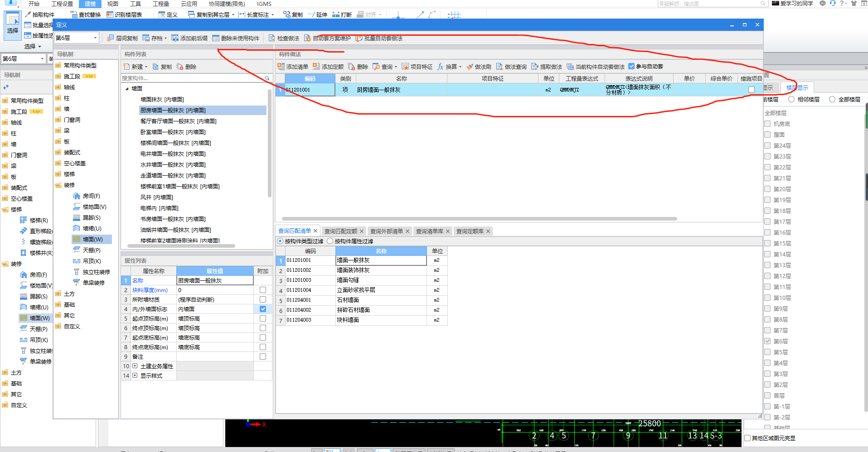This screenshot has height=452, width=868.
Task: Click 搜索构件 input field
Action: [193, 78]
